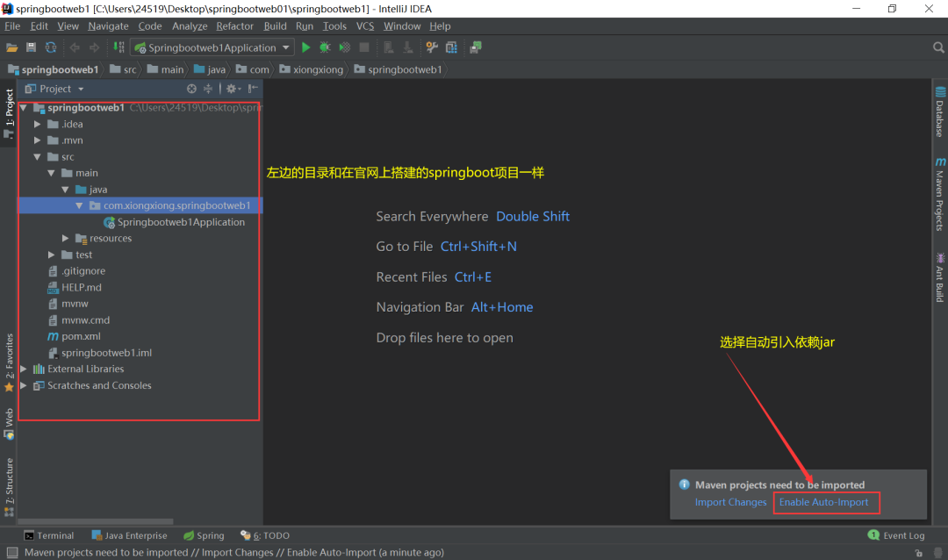
Task: Open the Event Log
Action: point(896,535)
